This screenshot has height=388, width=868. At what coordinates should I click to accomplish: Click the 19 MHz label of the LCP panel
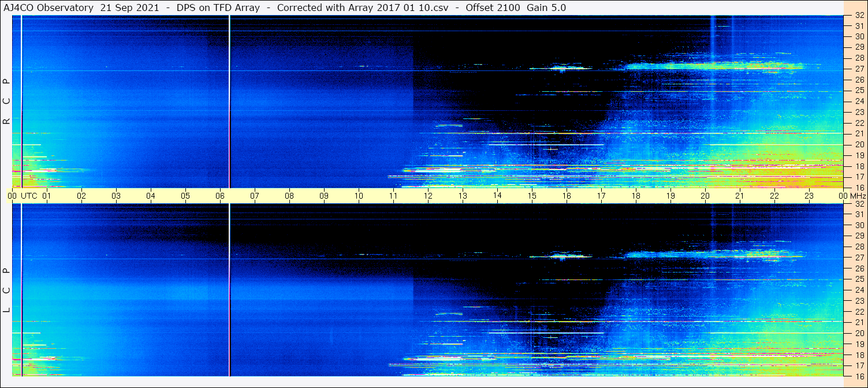tap(859, 344)
